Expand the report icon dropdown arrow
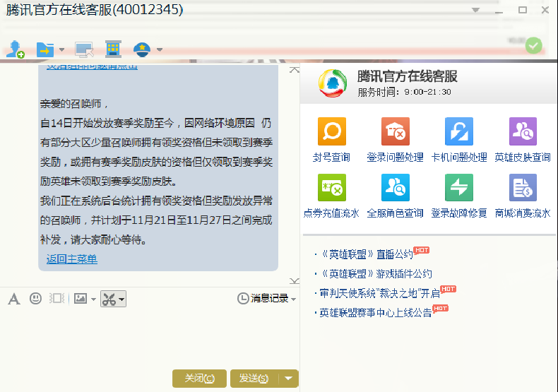This screenshot has width=558, height=392. click(160, 49)
